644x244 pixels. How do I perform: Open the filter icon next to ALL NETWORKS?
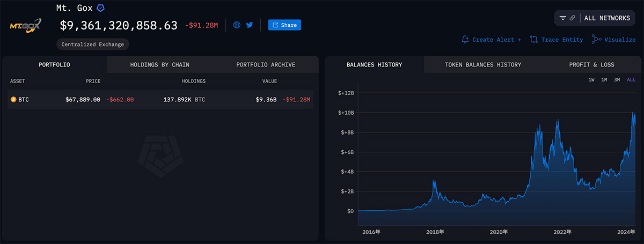point(563,18)
